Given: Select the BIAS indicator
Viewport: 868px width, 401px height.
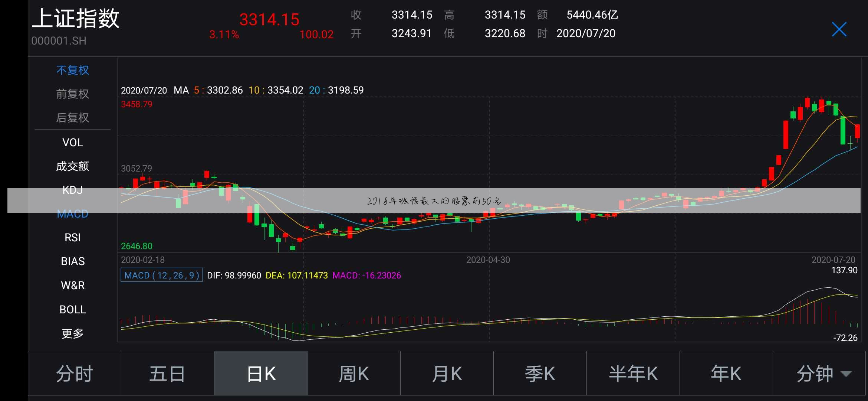Looking at the screenshot, I should click(x=73, y=261).
